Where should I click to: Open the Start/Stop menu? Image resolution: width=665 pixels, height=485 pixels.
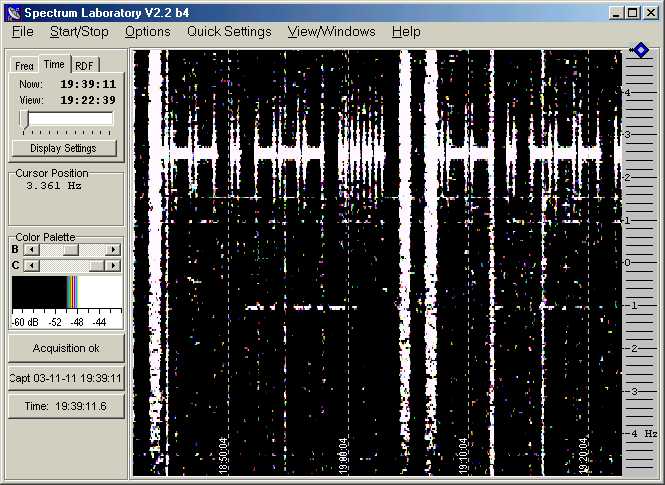(79, 32)
